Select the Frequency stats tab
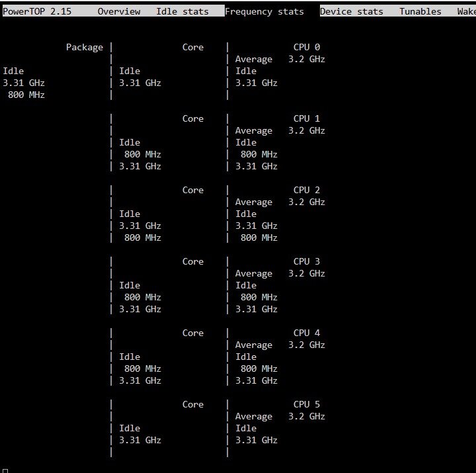The width and height of the screenshot is (476, 473). point(264,11)
